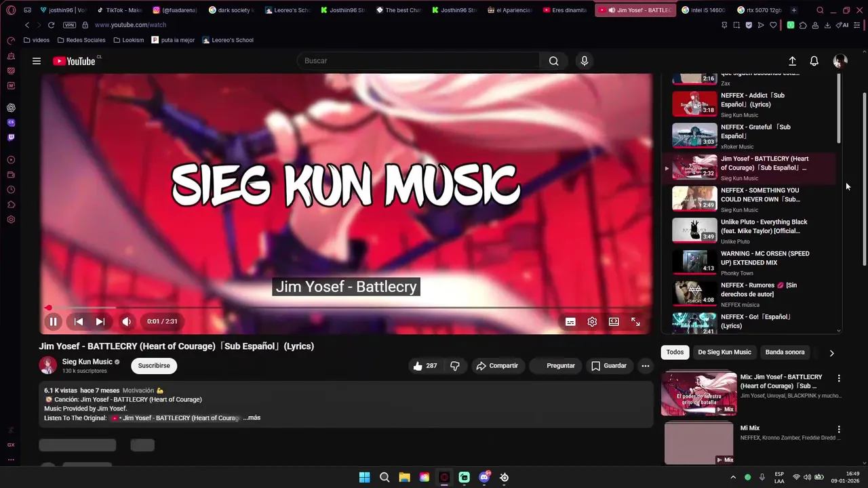The height and width of the screenshot is (488, 868).
Task: Switch to the rtx 5070 12gb tab
Action: point(759,10)
